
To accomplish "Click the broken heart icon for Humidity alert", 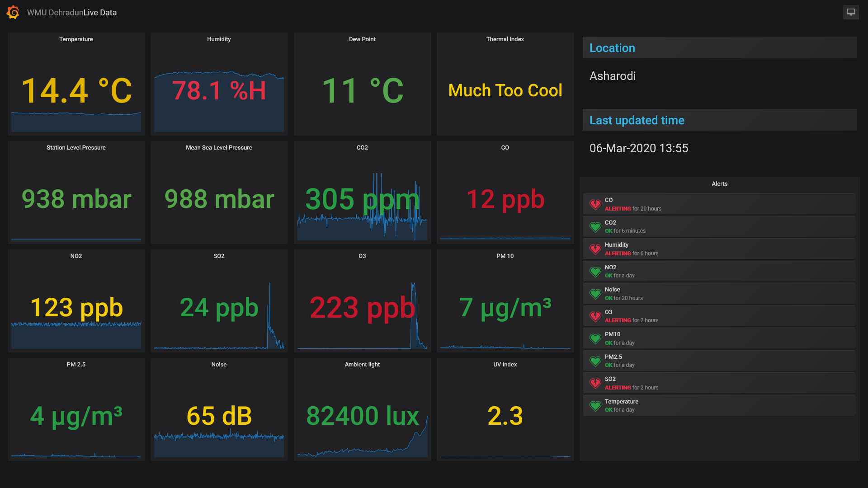I will tap(595, 249).
